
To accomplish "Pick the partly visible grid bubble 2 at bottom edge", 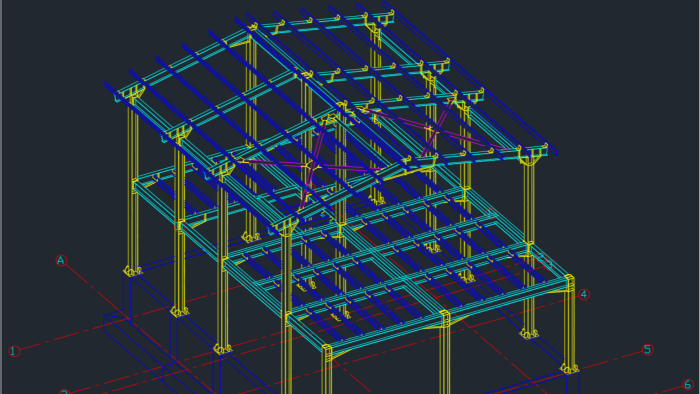I will click(x=64, y=392).
